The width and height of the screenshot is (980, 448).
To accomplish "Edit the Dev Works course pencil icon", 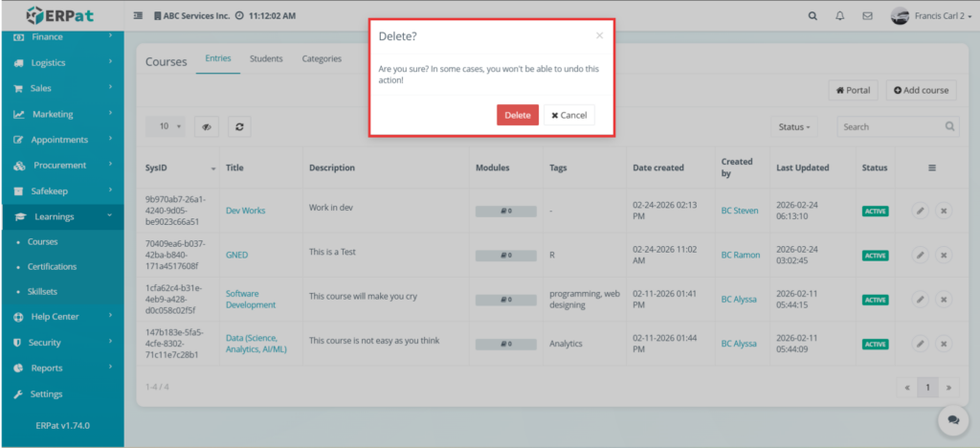I will click(x=920, y=211).
